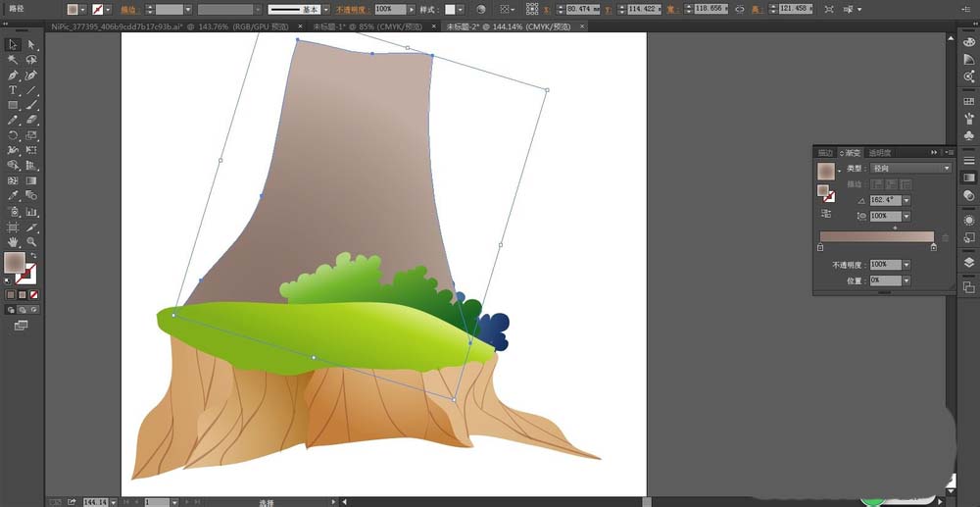Click the 描边 stroke label link

point(129,10)
